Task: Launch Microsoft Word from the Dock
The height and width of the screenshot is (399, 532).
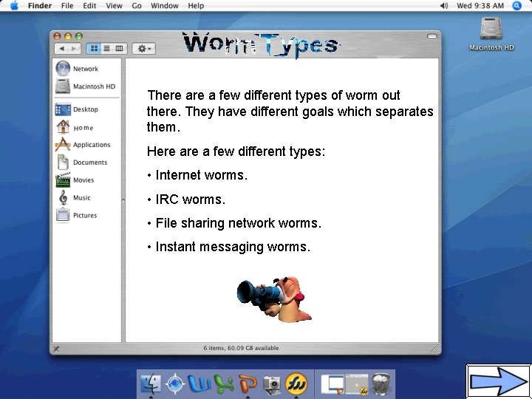Action: click(x=199, y=383)
